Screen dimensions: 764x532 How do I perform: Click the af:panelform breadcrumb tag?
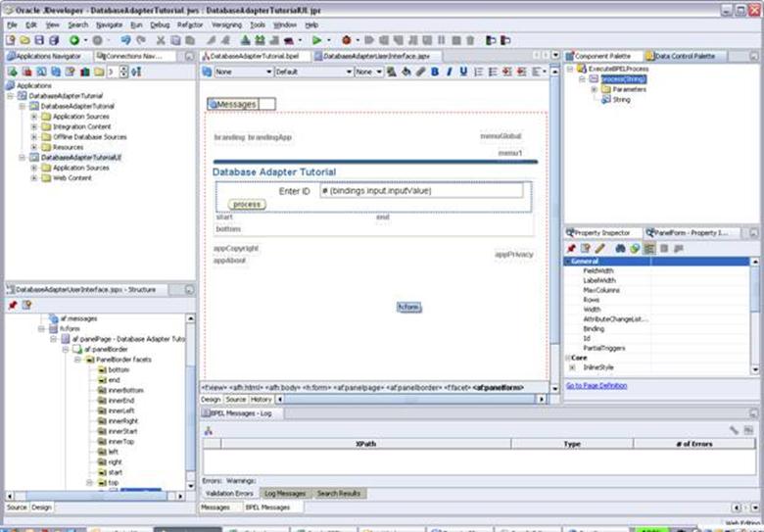[499, 388]
